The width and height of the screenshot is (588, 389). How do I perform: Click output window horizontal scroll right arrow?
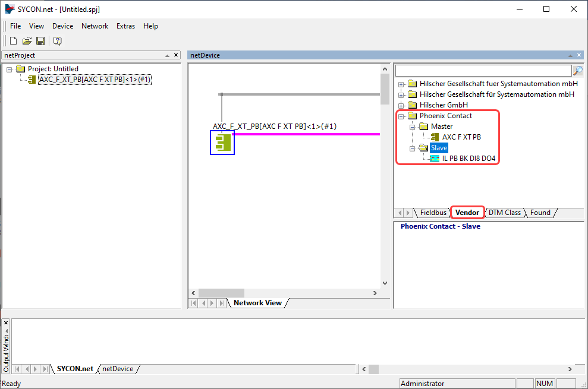tap(570, 369)
